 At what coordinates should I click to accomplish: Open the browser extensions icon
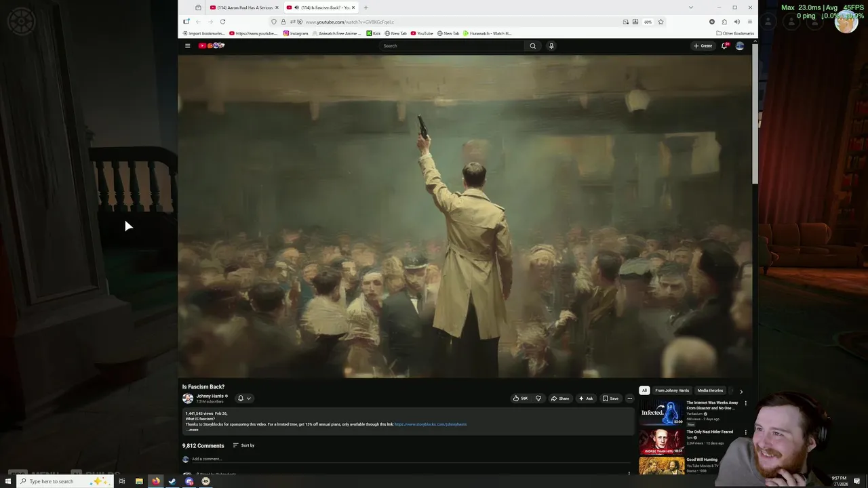pos(724,22)
